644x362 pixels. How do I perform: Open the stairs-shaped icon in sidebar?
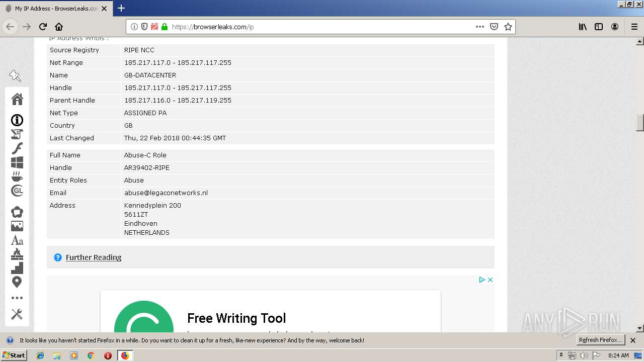click(x=17, y=267)
